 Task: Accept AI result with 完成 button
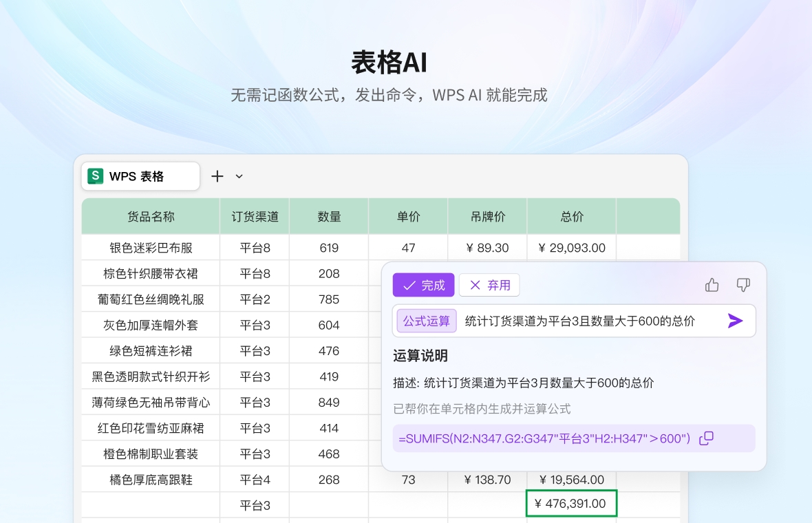coord(423,285)
